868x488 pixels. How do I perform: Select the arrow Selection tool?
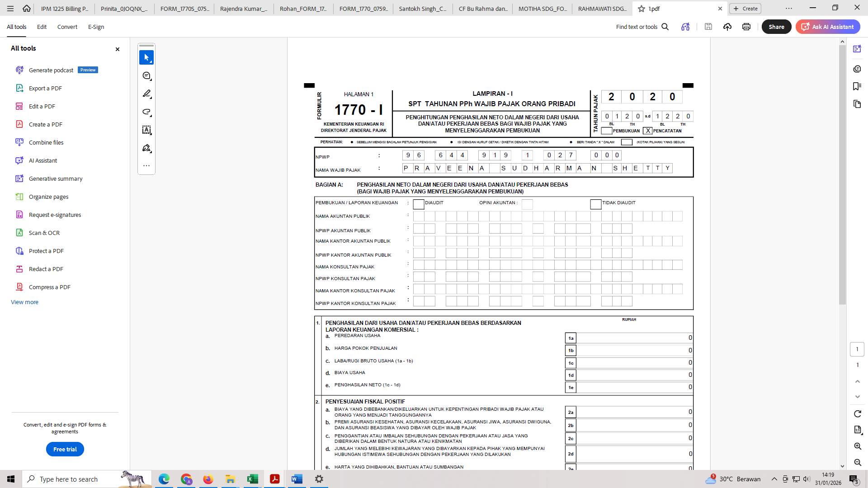click(146, 57)
